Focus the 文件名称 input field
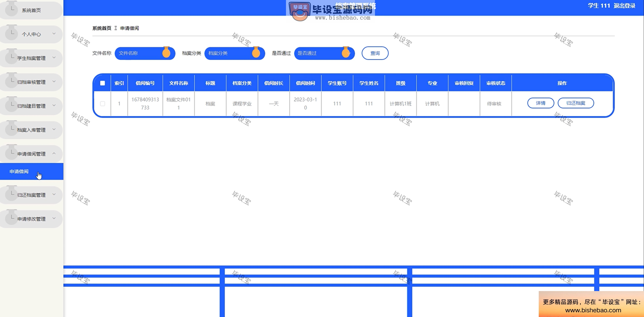The image size is (644, 317). (x=145, y=53)
